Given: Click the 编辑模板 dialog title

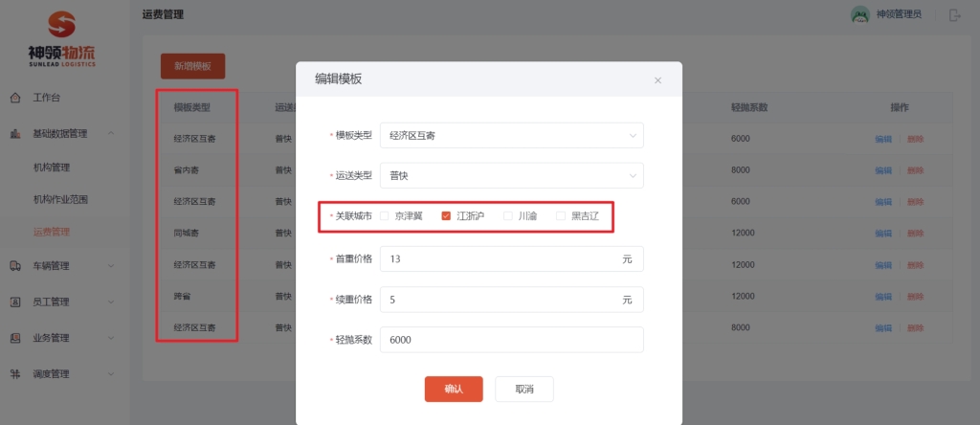Looking at the screenshot, I should tap(338, 78).
